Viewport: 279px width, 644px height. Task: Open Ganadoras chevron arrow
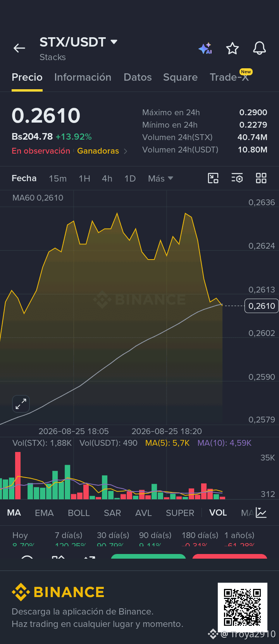[x=126, y=151]
